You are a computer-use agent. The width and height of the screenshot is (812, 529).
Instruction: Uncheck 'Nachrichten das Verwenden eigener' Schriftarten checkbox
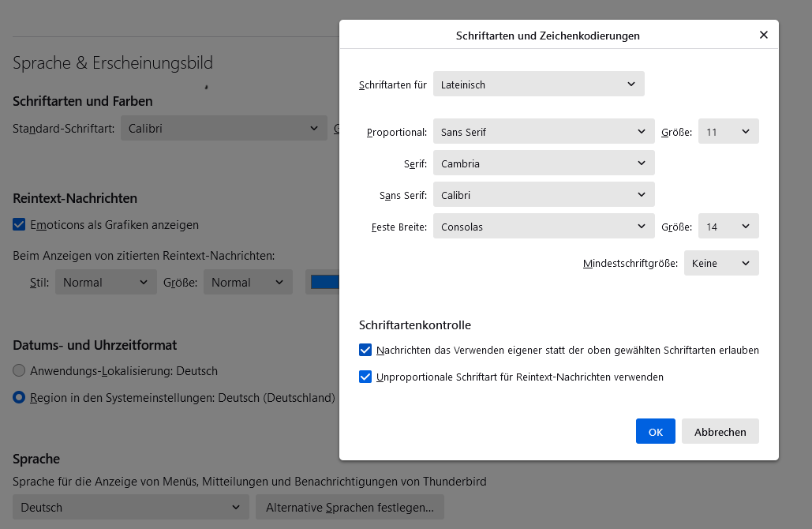365,350
